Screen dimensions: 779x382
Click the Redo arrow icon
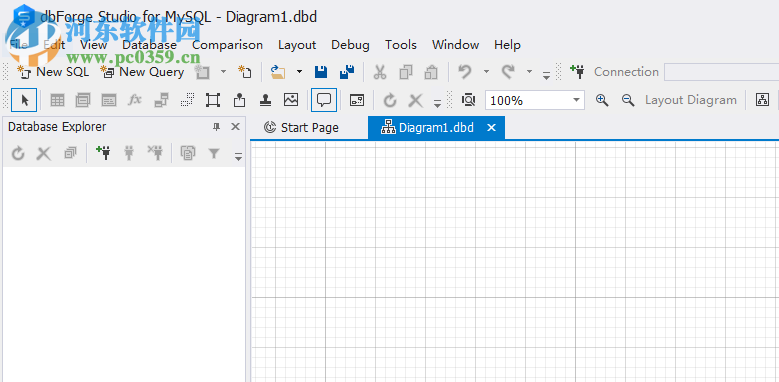pyautogui.click(x=508, y=72)
